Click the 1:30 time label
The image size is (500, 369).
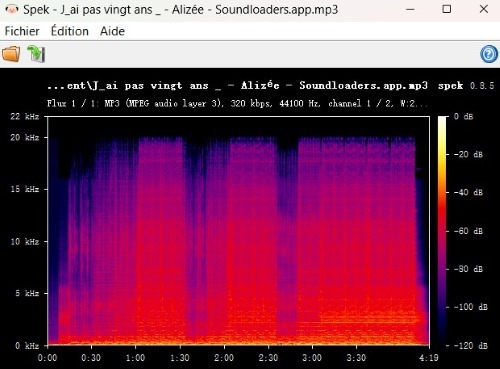(x=180, y=358)
